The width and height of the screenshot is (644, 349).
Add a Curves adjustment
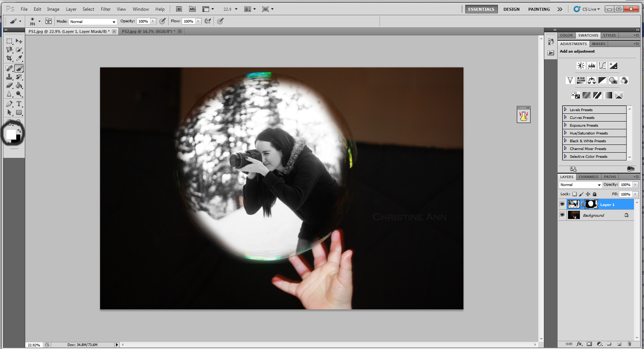(x=602, y=66)
